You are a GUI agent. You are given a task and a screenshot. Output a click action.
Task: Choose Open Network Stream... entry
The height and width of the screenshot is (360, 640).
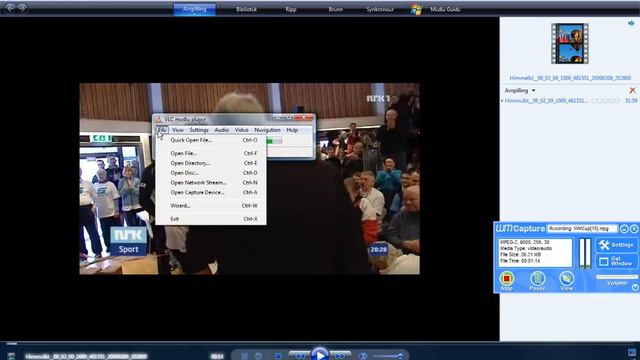211,183
